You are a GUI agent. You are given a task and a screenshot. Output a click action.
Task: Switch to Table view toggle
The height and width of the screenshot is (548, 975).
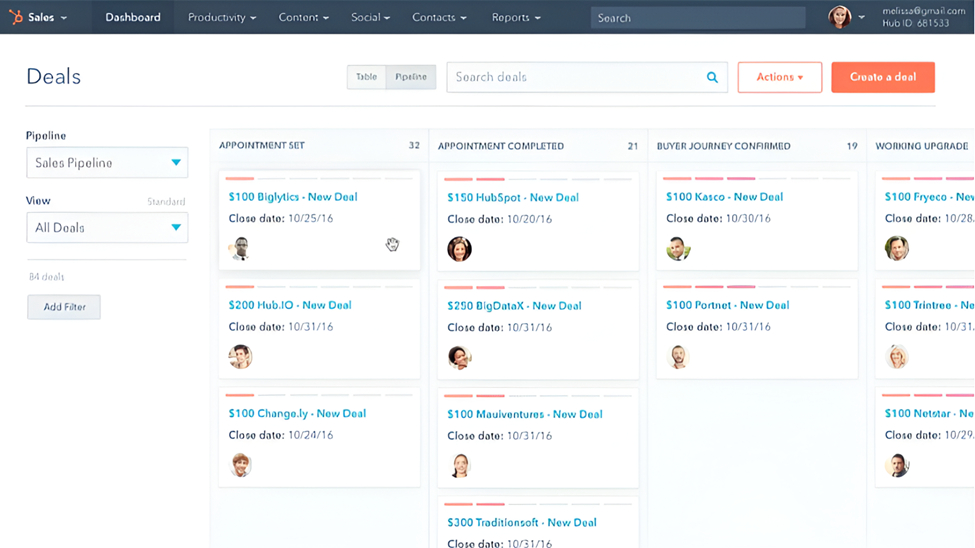coord(366,77)
